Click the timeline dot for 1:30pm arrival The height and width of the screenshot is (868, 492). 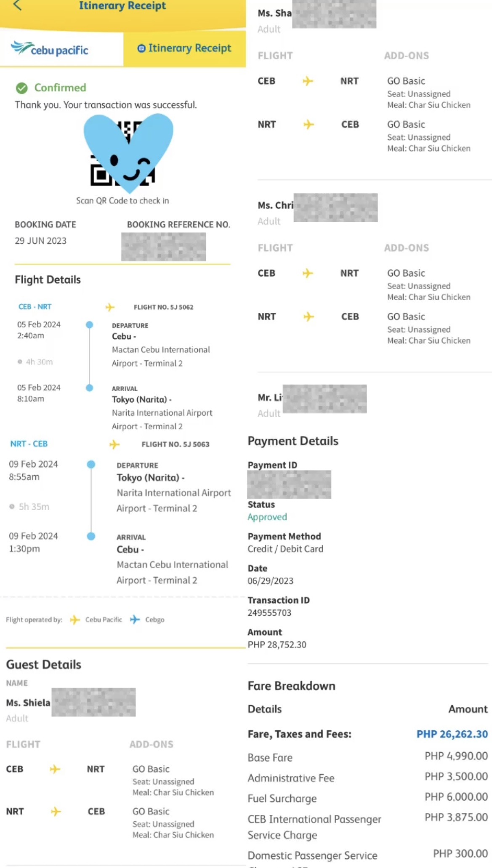point(91,536)
